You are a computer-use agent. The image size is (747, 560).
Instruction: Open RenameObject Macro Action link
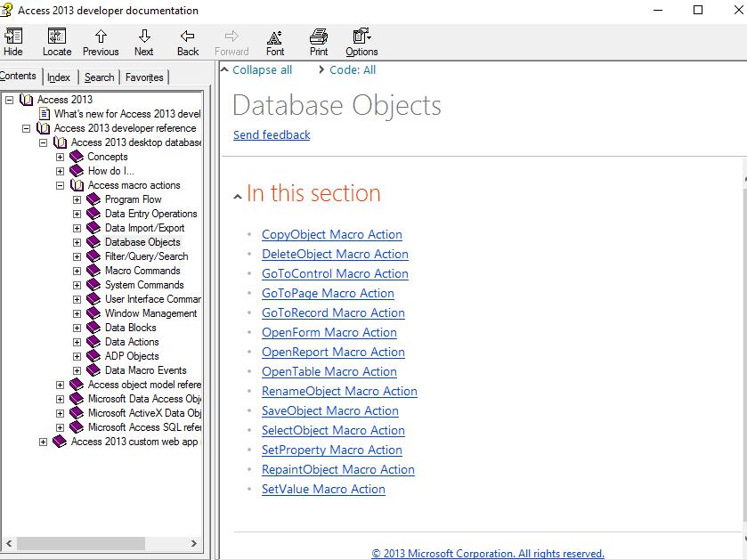pyautogui.click(x=339, y=391)
